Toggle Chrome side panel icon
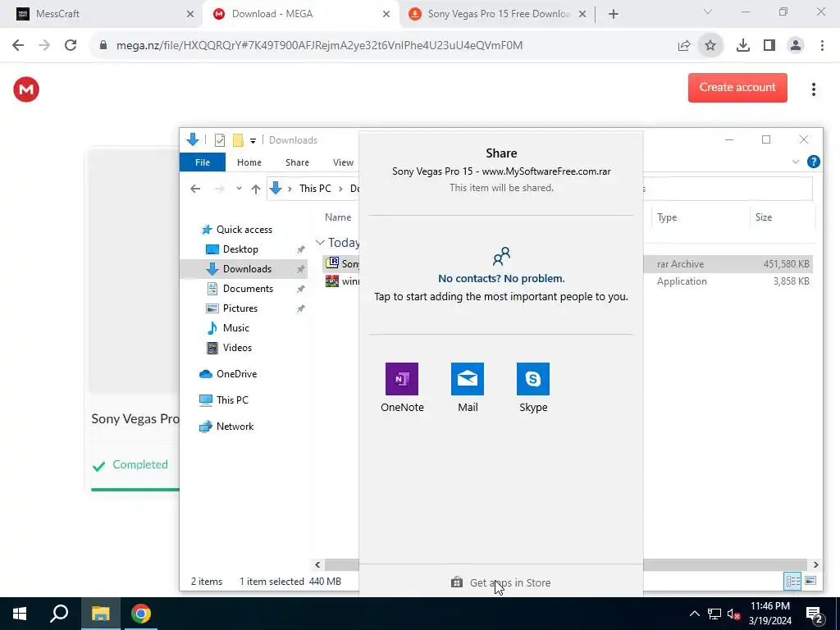The image size is (840, 630). 769,46
